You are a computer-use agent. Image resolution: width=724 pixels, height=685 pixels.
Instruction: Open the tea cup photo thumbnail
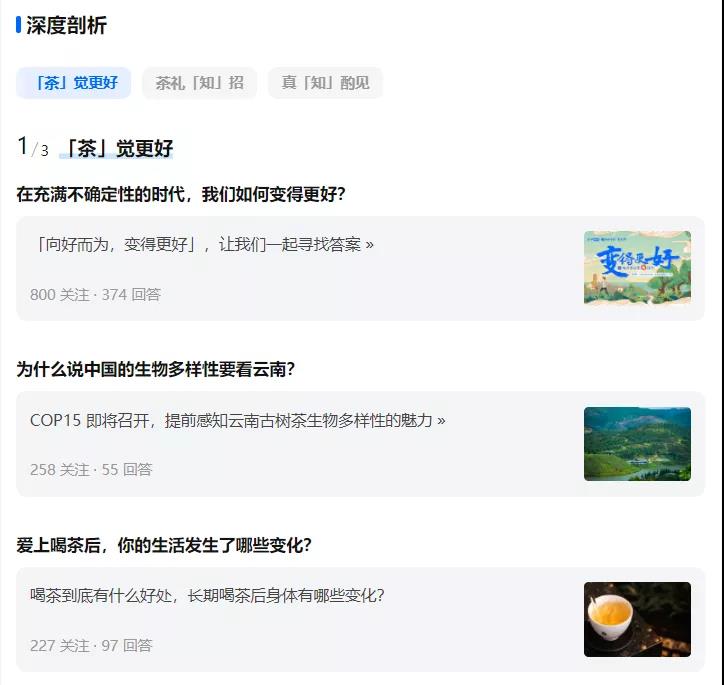pyautogui.click(x=637, y=619)
